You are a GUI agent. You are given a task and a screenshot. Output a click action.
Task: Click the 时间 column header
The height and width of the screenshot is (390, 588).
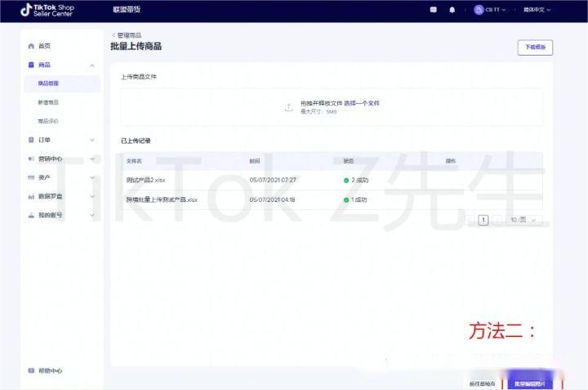(255, 161)
